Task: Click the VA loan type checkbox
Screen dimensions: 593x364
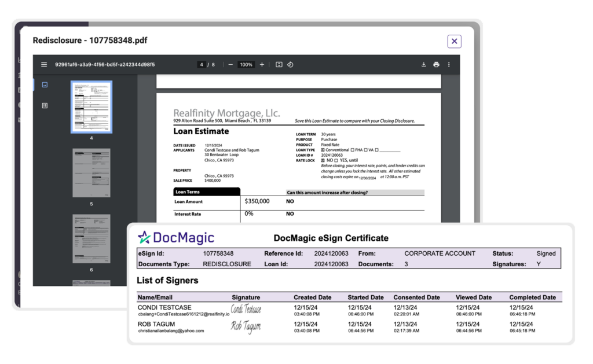Action: (x=366, y=150)
